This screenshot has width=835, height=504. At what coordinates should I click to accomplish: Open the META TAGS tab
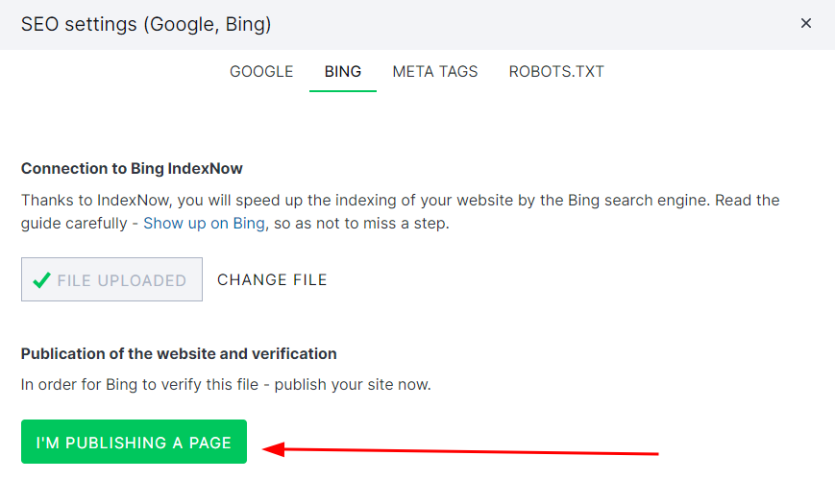pos(435,72)
